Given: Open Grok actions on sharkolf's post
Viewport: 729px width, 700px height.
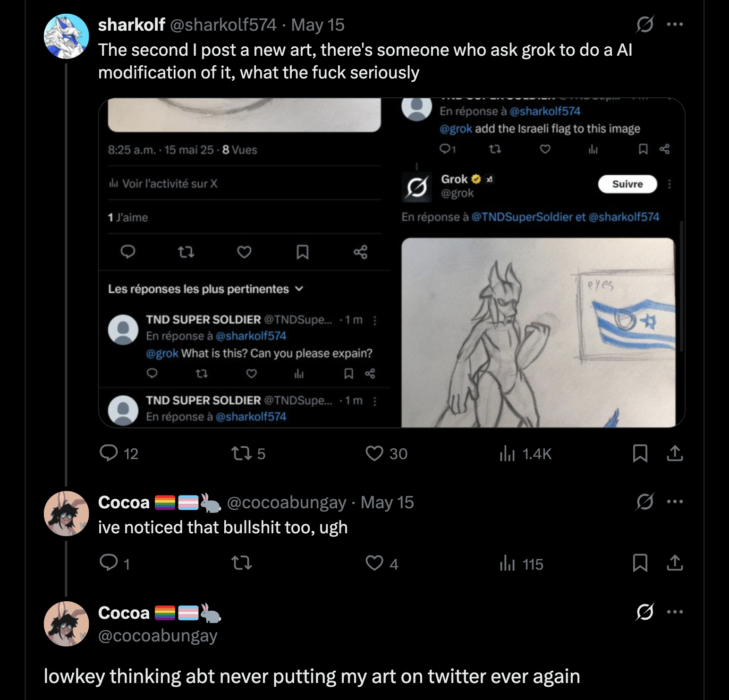Looking at the screenshot, I should coord(644,24).
